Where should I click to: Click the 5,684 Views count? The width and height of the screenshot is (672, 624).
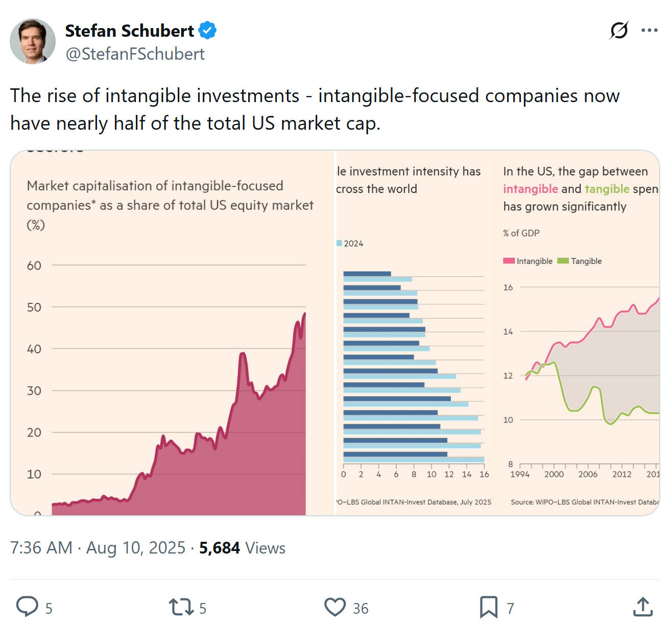242,547
